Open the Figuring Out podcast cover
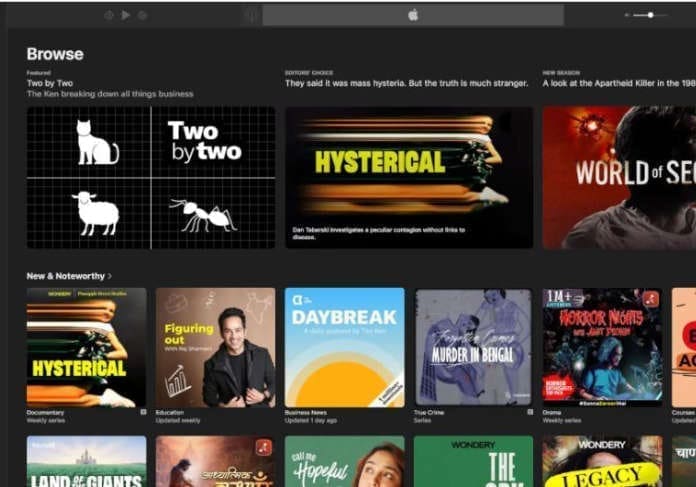The width and height of the screenshot is (696, 487). coord(215,348)
